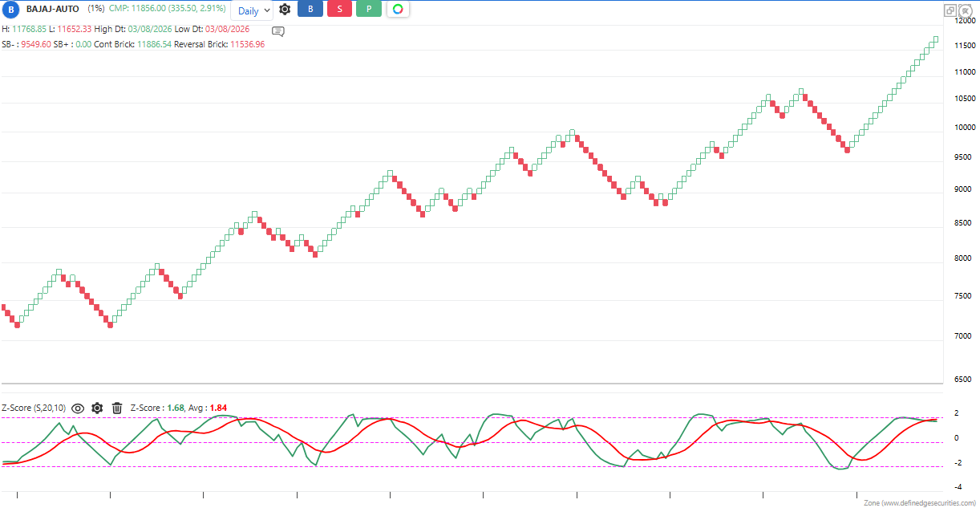Open the colorful ring icon button
Image resolution: width=980 pixels, height=512 pixels.
398,10
